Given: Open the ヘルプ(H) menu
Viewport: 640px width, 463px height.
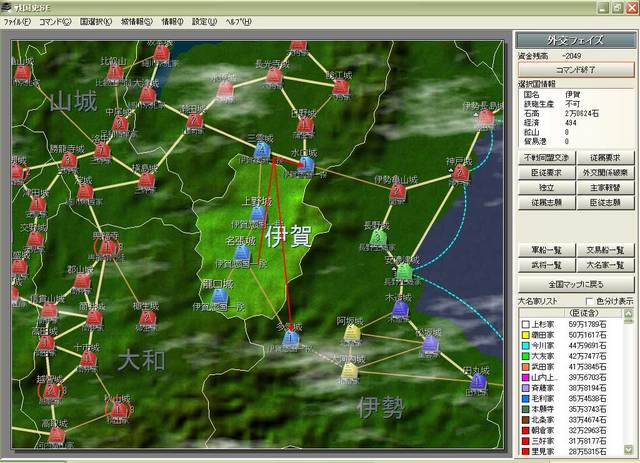Looking at the screenshot, I should pyautogui.click(x=238, y=22).
